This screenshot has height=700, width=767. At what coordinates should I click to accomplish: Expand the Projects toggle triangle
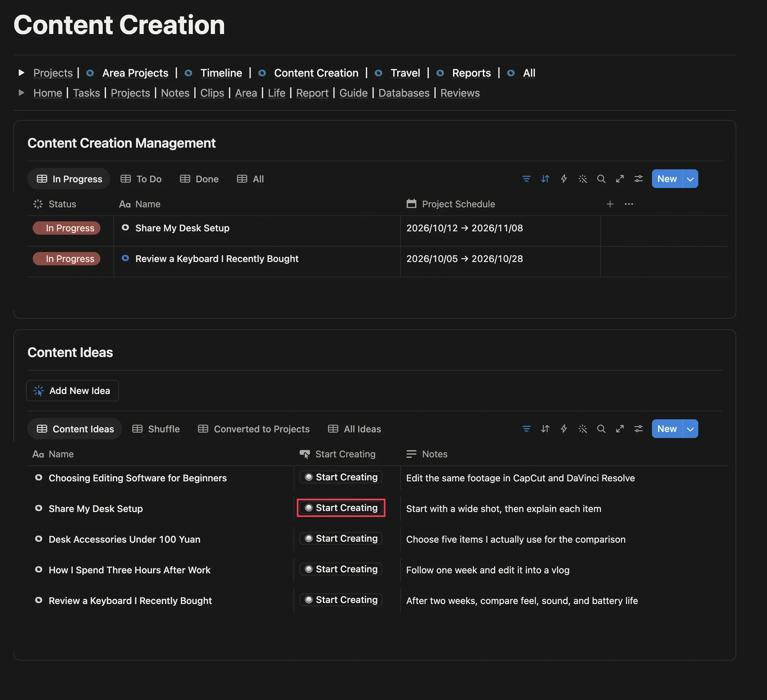tap(21, 73)
